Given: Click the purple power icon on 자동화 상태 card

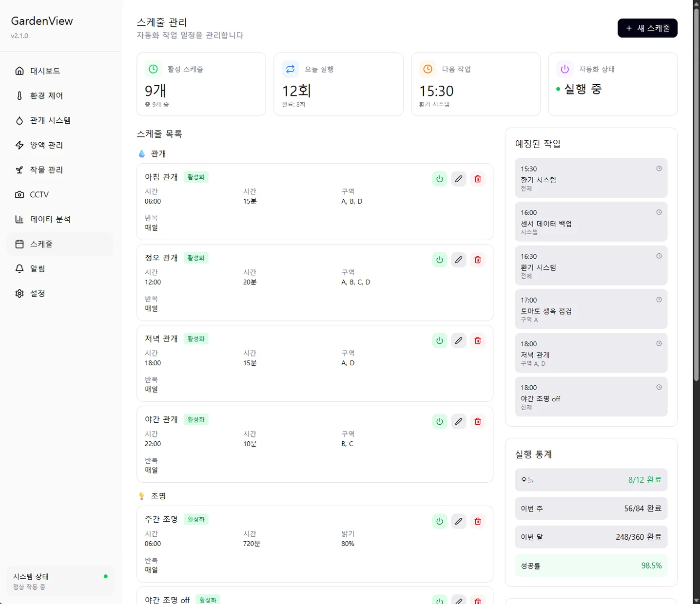Looking at the screenshot, I should click(565, 69).
